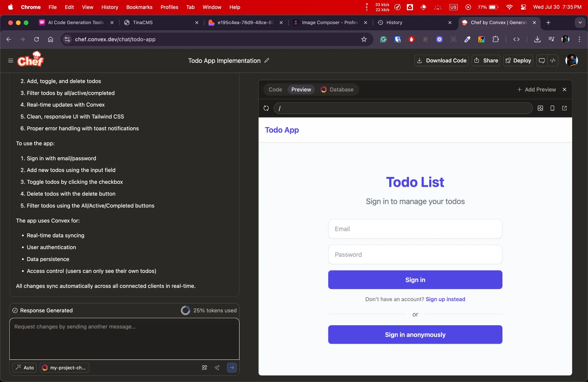Click the tokens used progress ring
The image size is (588, 382).
click(186, 311)
